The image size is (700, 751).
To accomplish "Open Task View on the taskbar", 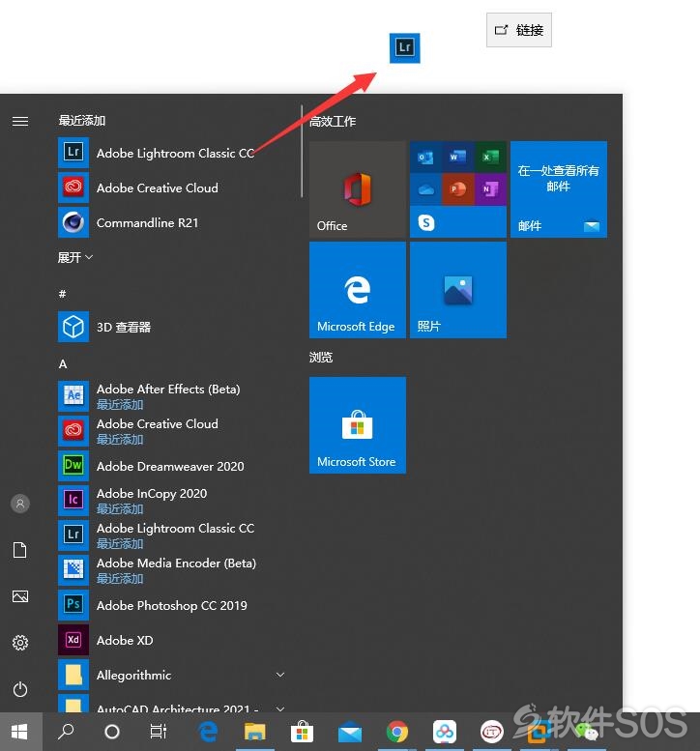I will (159, 732).
